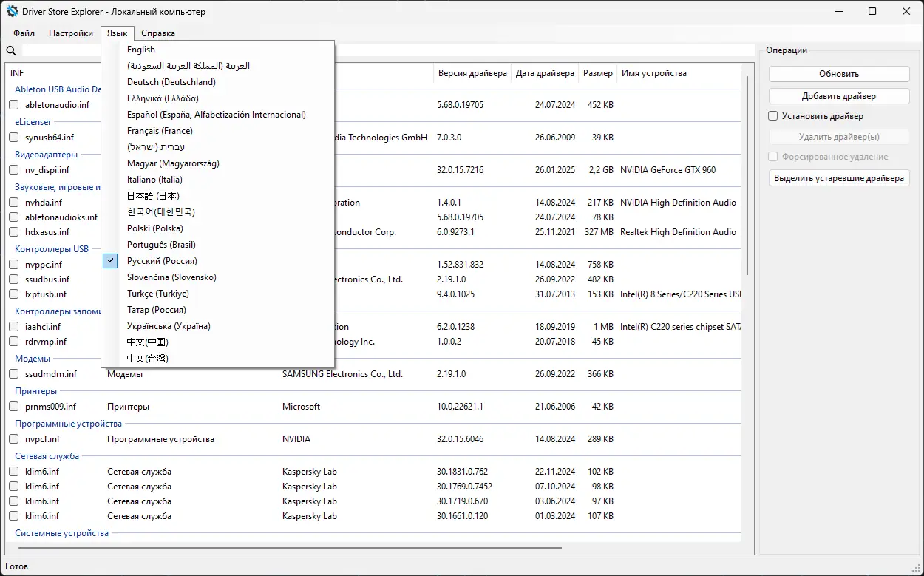This screenshot has width=924, height=576.
Task: Check the nv_dispi.inf driver checkbox
Action: click(13, 169)
